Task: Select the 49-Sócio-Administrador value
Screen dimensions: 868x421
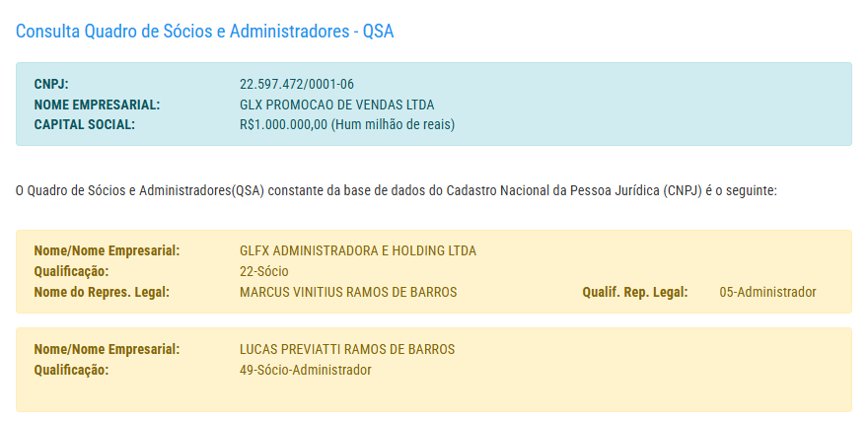Action: pyautogui.click(x=306, y=370)
